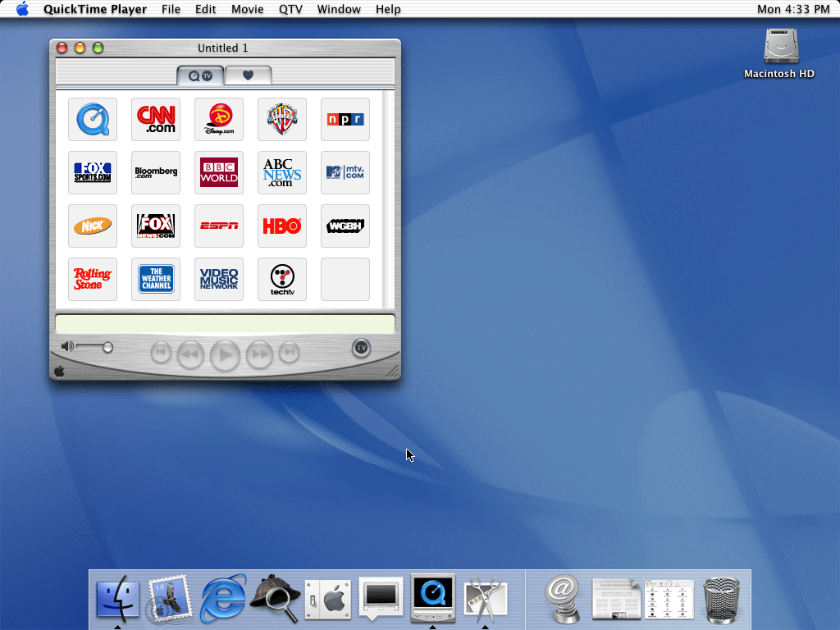Image resolution: width=840 pixels, height=630 pixels.
Task: Choose the HBO channel icon
Action: pyautogui.click(x=282, y=226)
